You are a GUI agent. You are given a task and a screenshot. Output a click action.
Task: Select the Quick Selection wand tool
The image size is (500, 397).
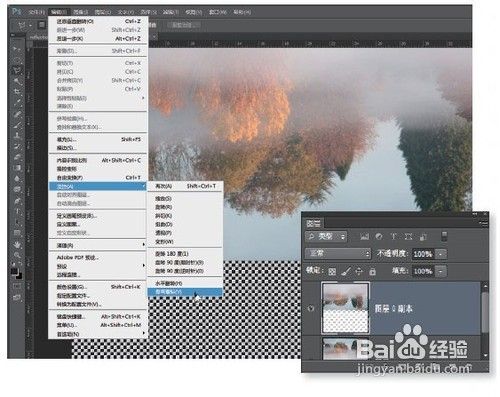pyautogui.click(x=17, y=81)
